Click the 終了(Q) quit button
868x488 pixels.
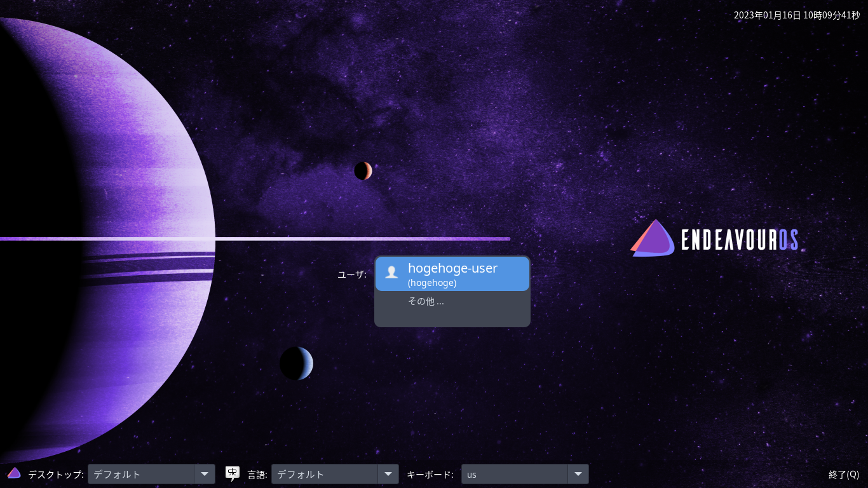(x=844, y=474)
